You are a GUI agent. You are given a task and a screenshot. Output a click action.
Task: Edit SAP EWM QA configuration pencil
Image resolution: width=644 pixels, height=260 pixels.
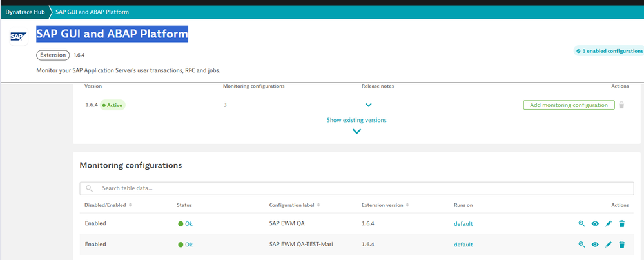click(609, 224)
